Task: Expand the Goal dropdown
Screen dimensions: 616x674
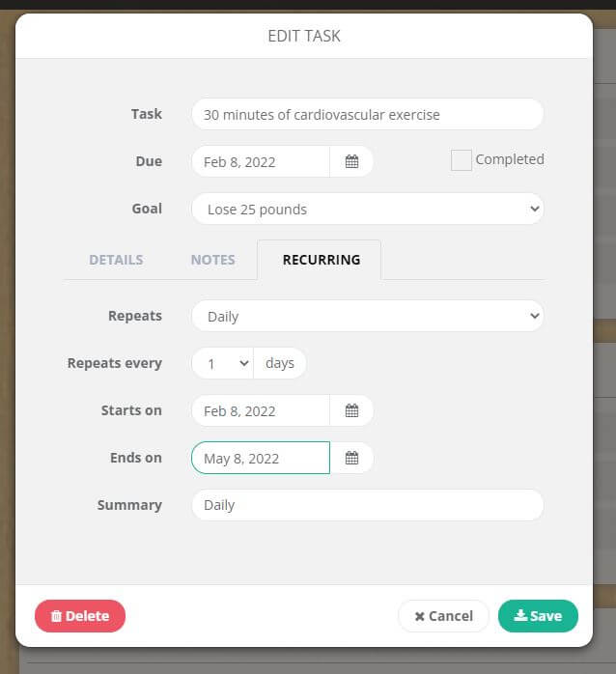Action: pyautogui.click(x=367, y=209)
